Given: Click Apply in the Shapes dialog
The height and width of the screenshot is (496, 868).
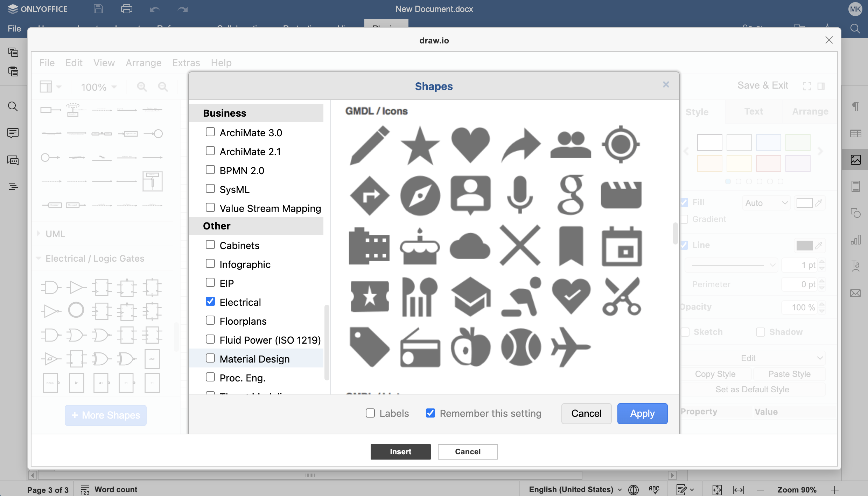Looking at the screenshot, I should click(642, 414).
